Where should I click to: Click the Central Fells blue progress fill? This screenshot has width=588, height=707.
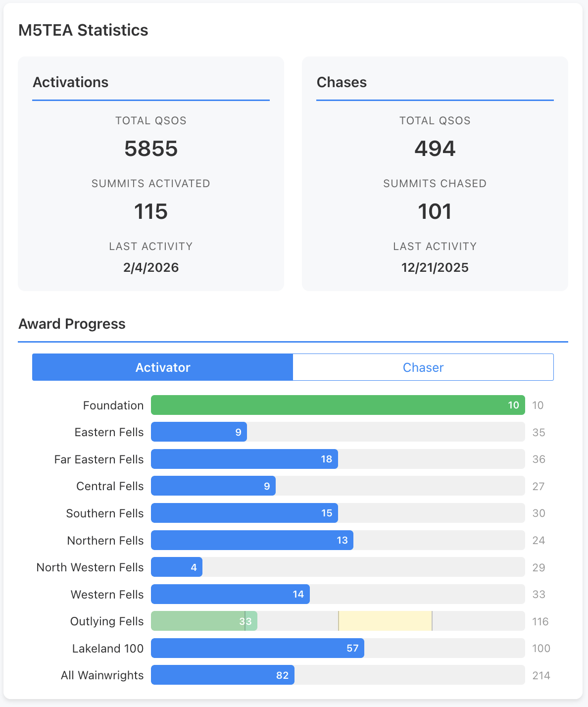213,486
